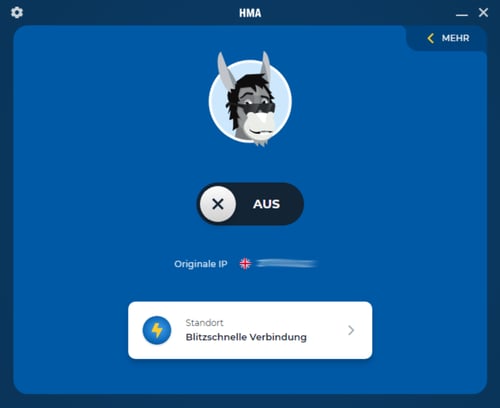Close the HMA window
This screenshot has height=408, width=500.
483,13
